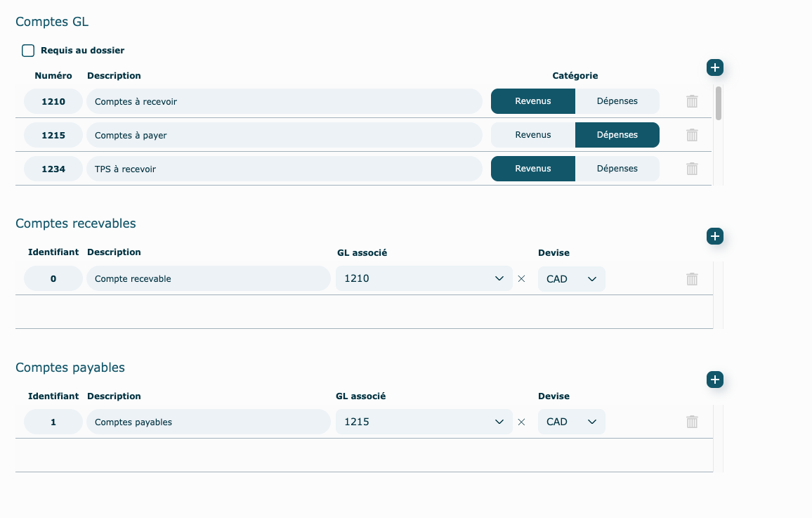Set account 1210 category to Dépenses

[x=617, y=101]
